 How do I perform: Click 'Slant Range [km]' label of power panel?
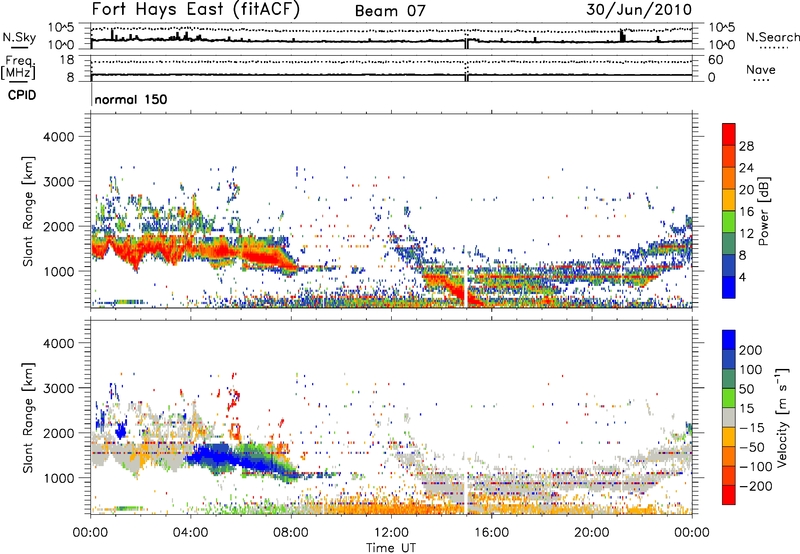[x=28, y=211]
